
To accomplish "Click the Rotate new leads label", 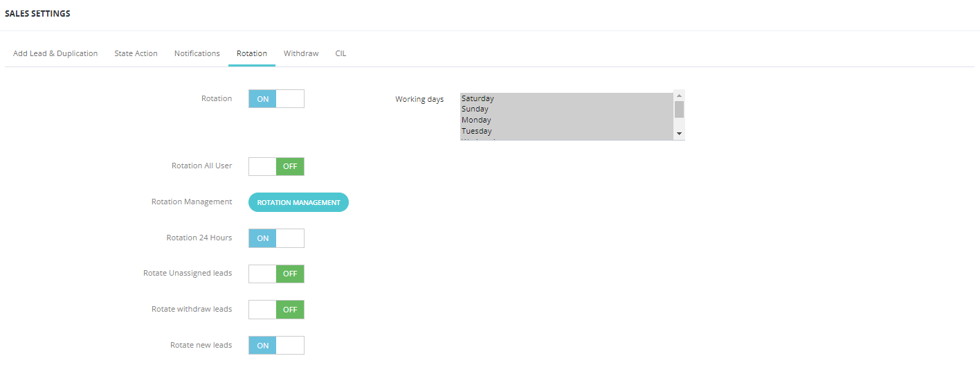I will (x=201, y=345).
